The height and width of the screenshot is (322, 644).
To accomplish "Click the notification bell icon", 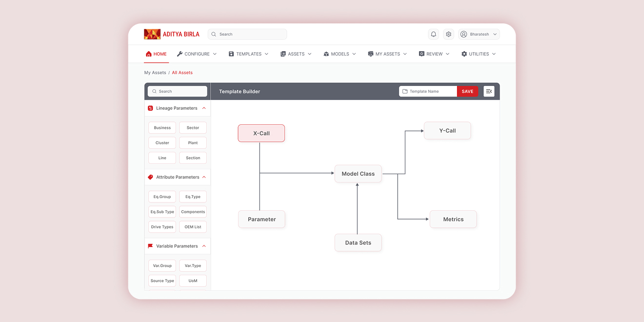I will click(x=433, y=34).
